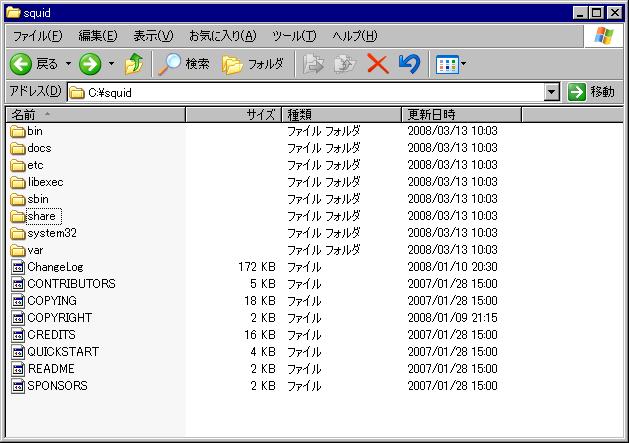629x443 pixels.
Task: Open the Back button history dropdown
Action: 69,63
